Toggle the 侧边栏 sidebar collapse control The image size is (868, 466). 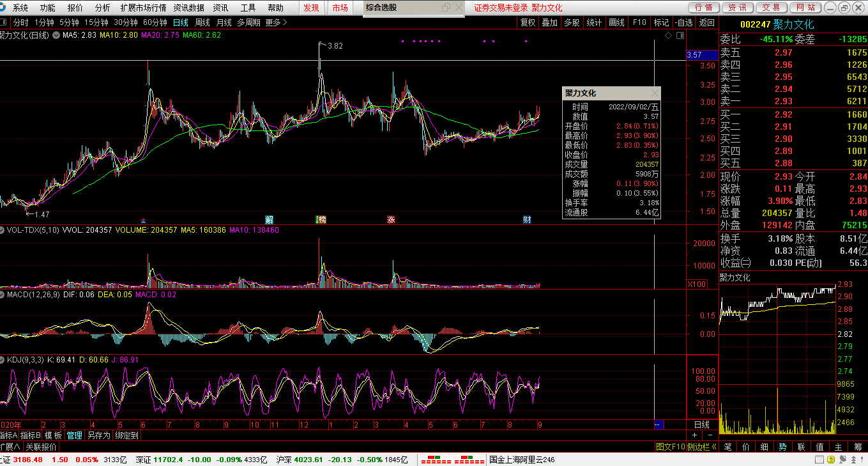[702, 447]
